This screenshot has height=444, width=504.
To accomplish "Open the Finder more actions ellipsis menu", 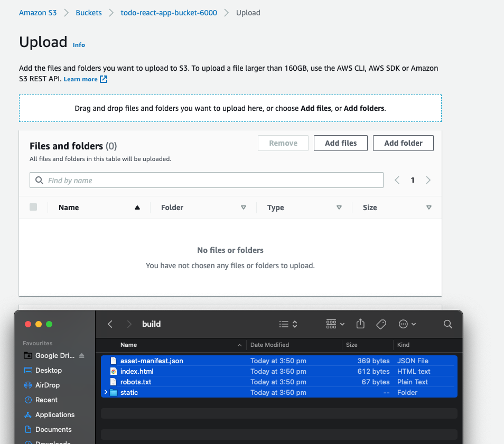I will (x=407, y=324).
